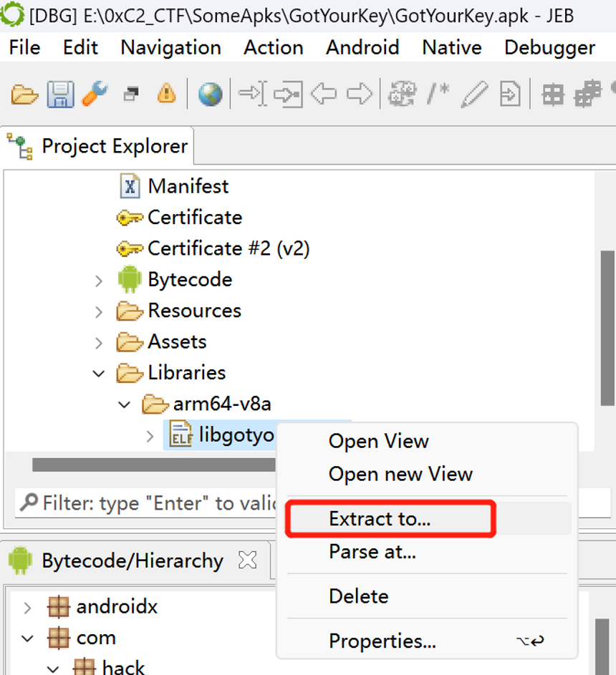Select the pencil rename icon

pos(474,93)
